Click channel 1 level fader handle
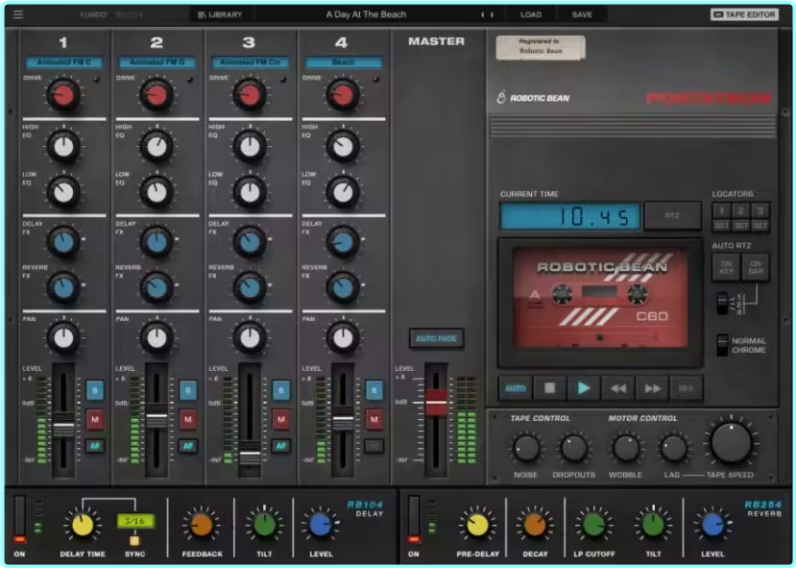This screenshot has height=568, width=796. 63,427
